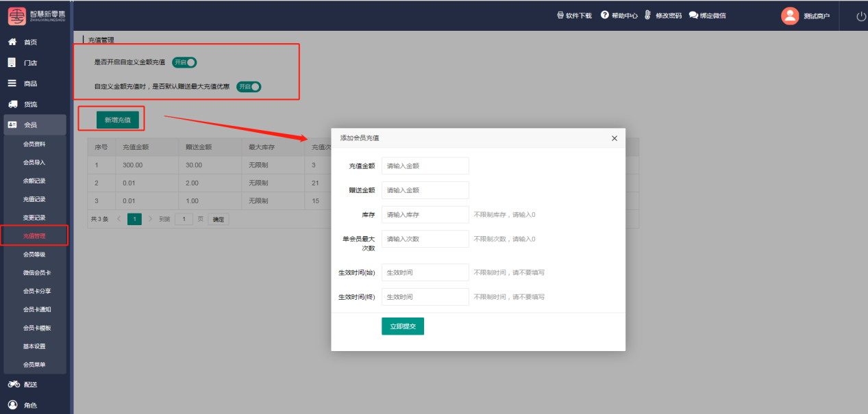
Task: Click the 充值金额 input field
Action: (425, 166)
